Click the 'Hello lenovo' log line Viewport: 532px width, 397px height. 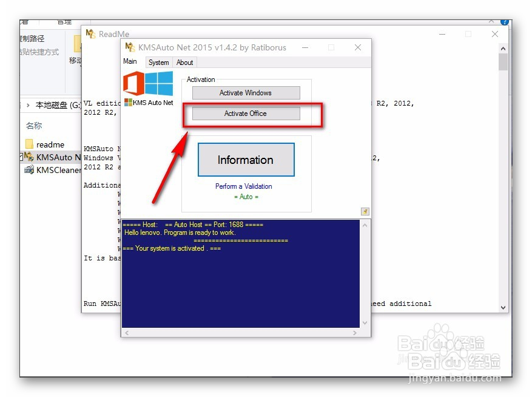pyautogui.click(x=180, y=232)
